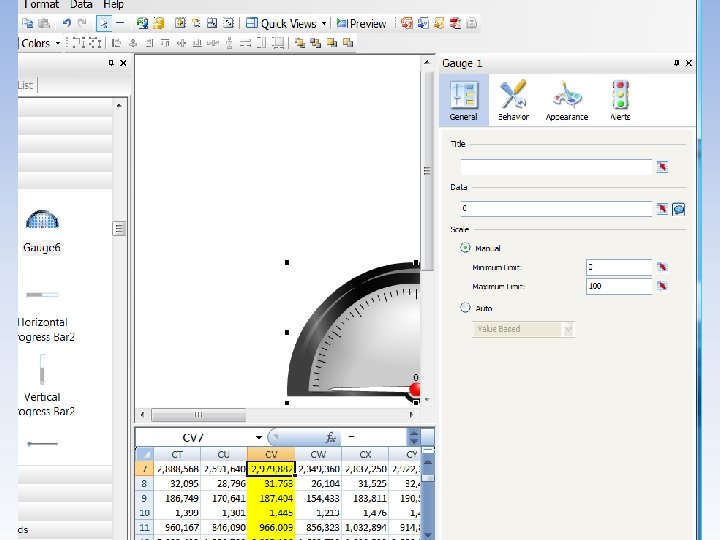This screenshot has width=720, height=540.
Task: Select the Vertical Progress Bar2 component
Action: (x=44, y=385)
